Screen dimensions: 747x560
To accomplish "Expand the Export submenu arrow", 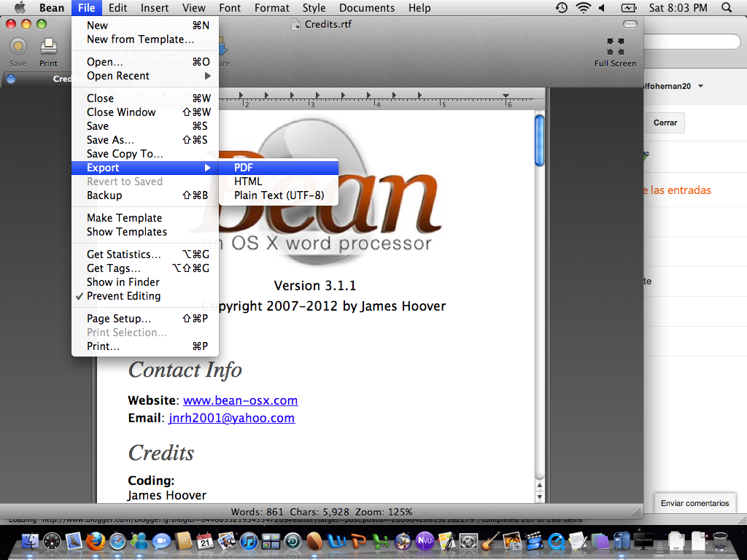I will click(x=207, y=168).
